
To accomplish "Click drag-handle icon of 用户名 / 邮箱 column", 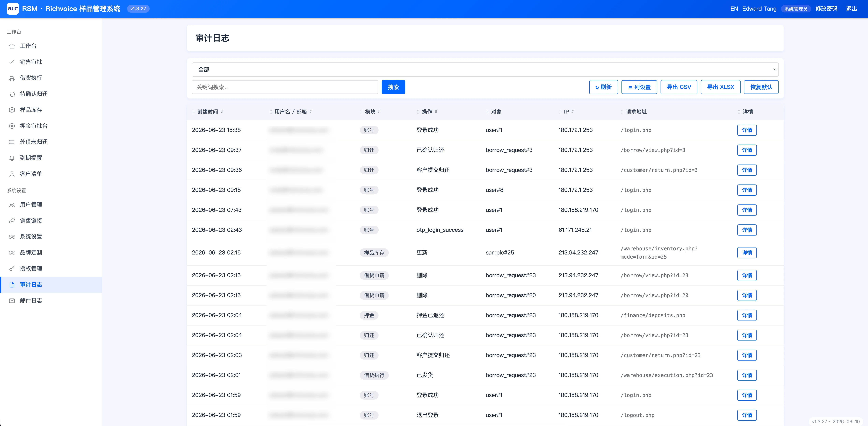I will (271, 112).
